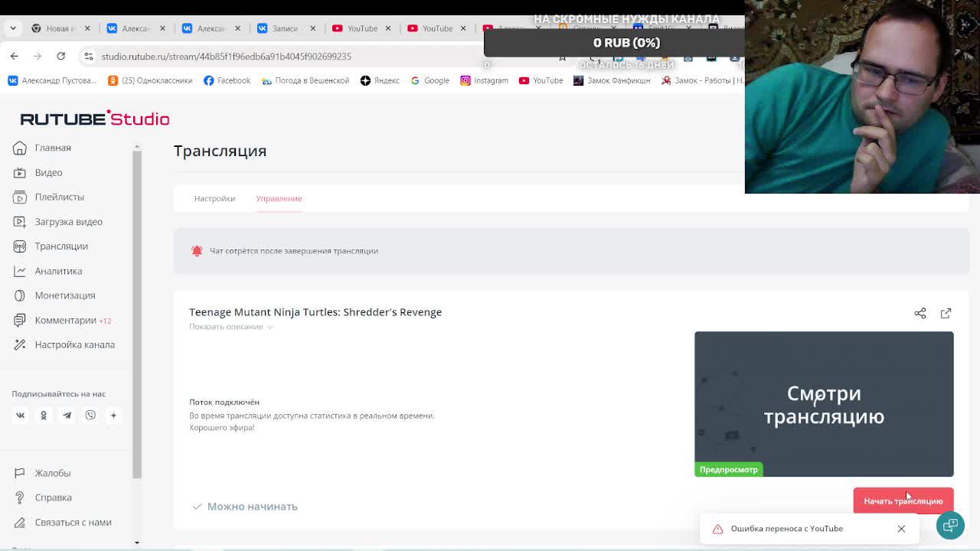
Task: Open the Предпросмотр stream preview thumbnail
Action: point(824,404)
